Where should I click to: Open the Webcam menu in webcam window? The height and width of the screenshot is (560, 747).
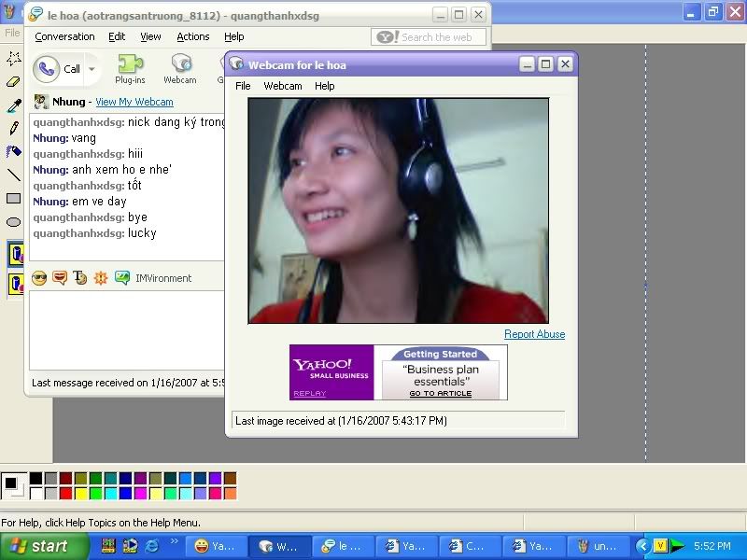pos(282,86)
